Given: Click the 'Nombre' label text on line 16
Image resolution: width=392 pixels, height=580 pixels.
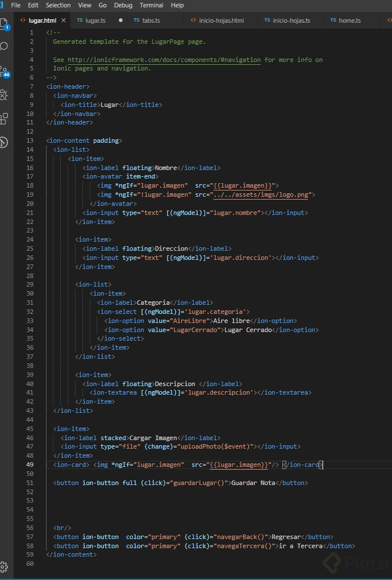Looking at the screenshot, I should point(166,168).
